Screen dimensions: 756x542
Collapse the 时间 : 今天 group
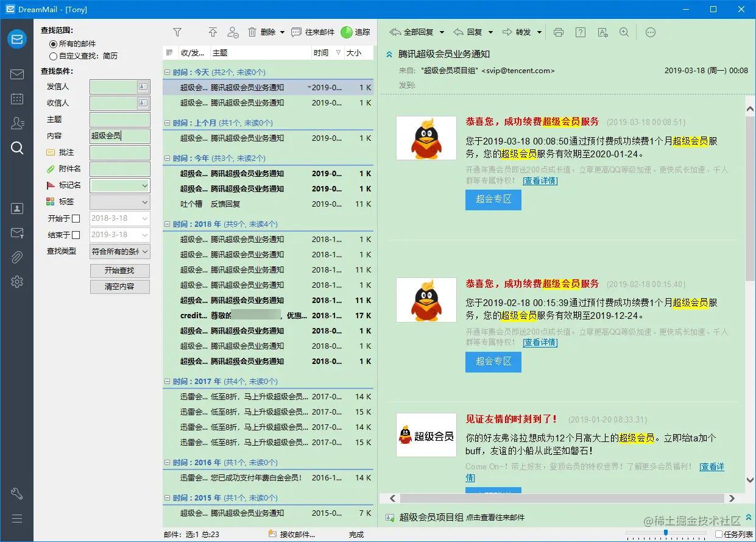coord(168,72)
